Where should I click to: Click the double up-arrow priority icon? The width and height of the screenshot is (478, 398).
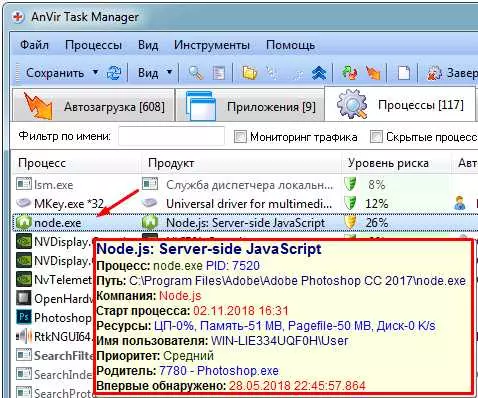pos(319,73)
